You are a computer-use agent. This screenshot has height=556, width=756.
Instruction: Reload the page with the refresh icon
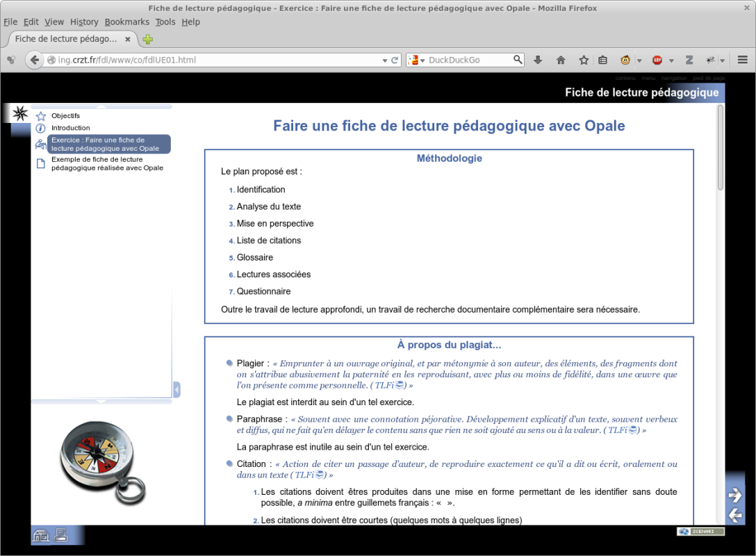click(x=395, y=60)
